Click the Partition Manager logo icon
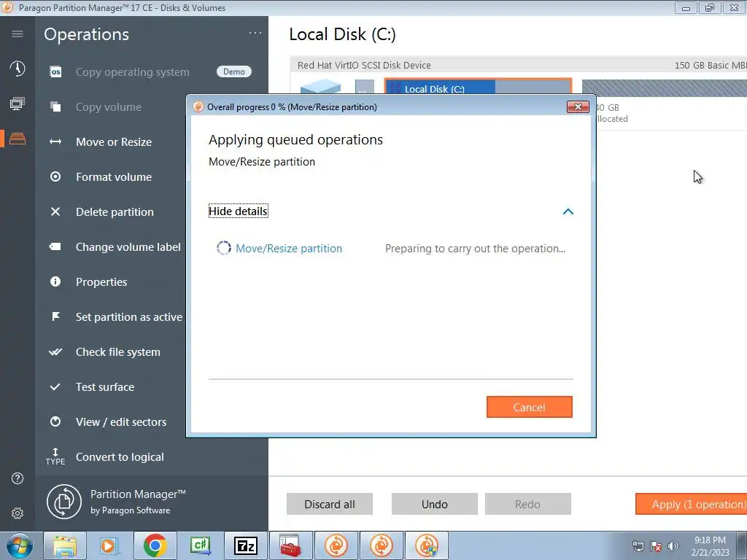The image size is (747, 560). pos(64,502)
